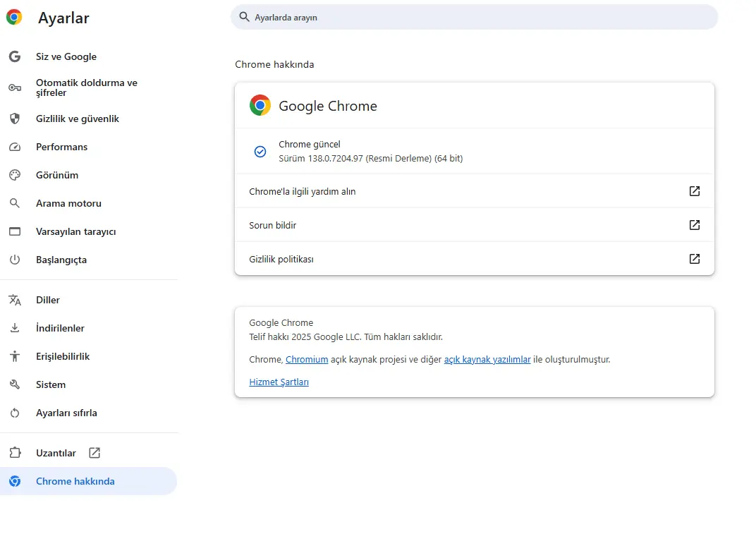Click the accessibility figure icon for Erişilebilirlik
The width and height of the screenshot is (756, 534).
[x=15, y=356]
